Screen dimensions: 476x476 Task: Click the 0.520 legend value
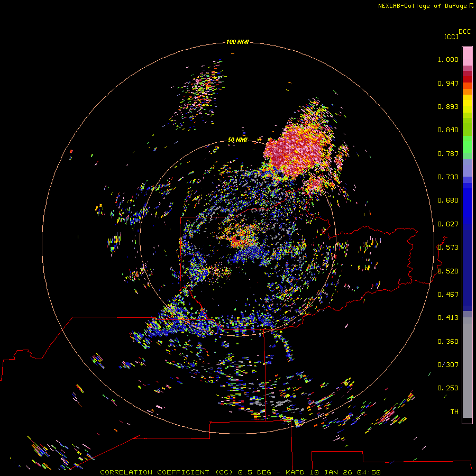click(x=448, y=271)
